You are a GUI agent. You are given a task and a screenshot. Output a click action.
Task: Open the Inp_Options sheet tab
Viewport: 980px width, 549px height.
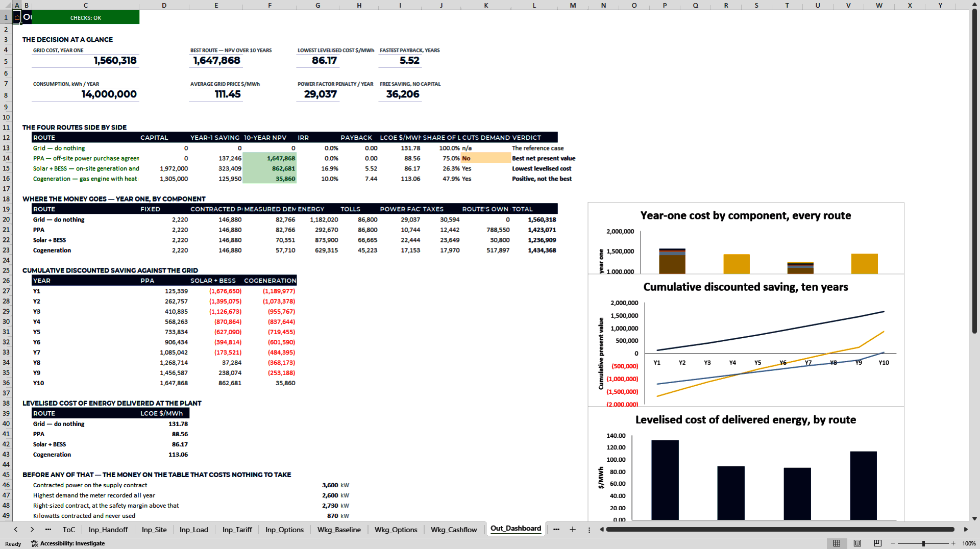(284, 530)
